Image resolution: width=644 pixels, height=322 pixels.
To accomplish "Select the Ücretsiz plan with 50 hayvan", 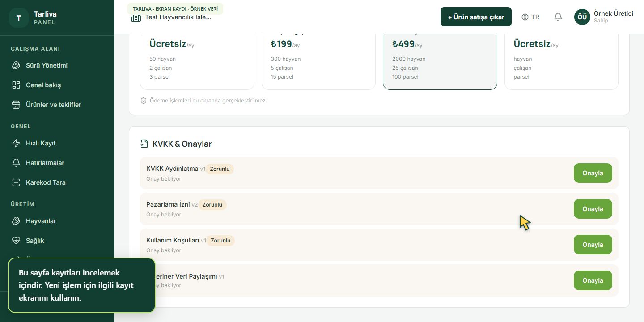I will [x=197, y=61].
